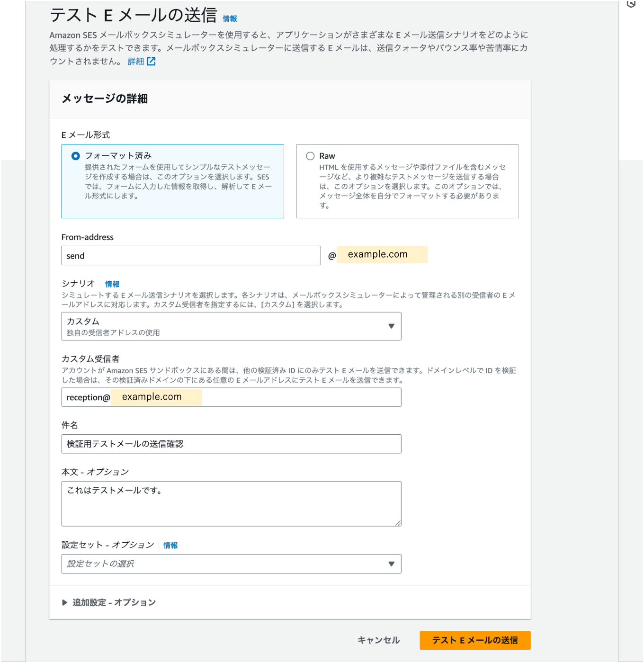Click the 本文 body text area
Image resolution: width=644 pixels, height=663 pixels.
tap(231, 504)
